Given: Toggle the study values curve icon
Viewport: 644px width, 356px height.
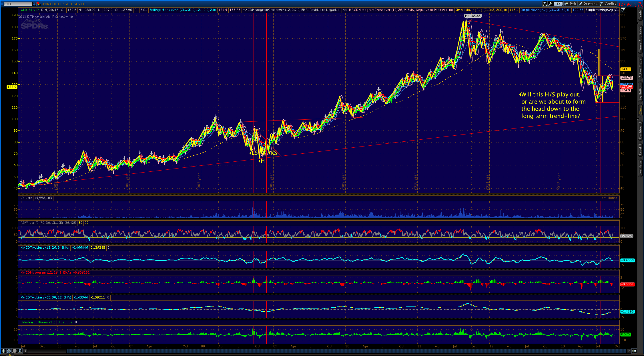Looking at the screenshot, I should click(623, 10).
